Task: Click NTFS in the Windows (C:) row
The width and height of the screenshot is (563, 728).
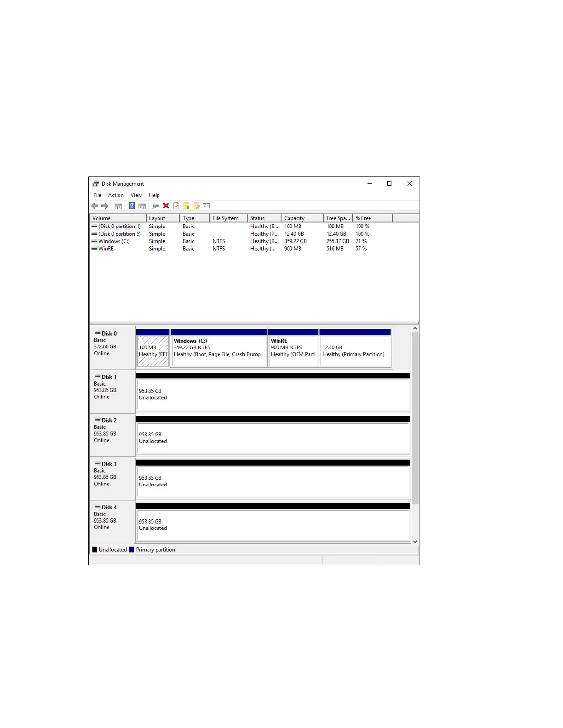Action: (219, 241)
